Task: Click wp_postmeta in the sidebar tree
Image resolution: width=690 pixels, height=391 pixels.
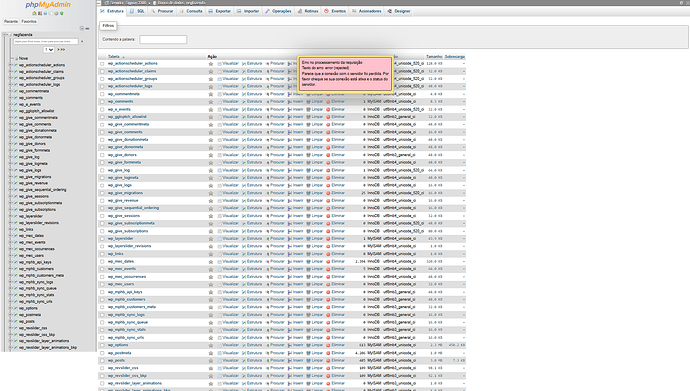Action: point(30,315)
